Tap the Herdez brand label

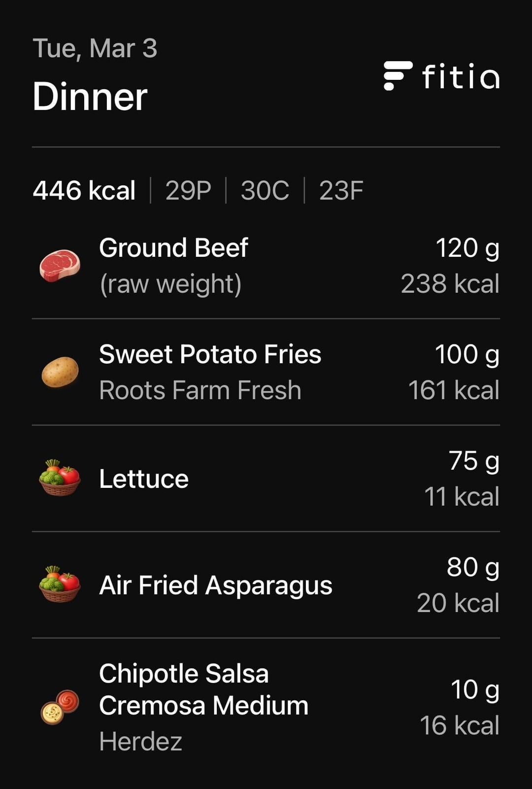pyautogui.click(x=140, y=742)
